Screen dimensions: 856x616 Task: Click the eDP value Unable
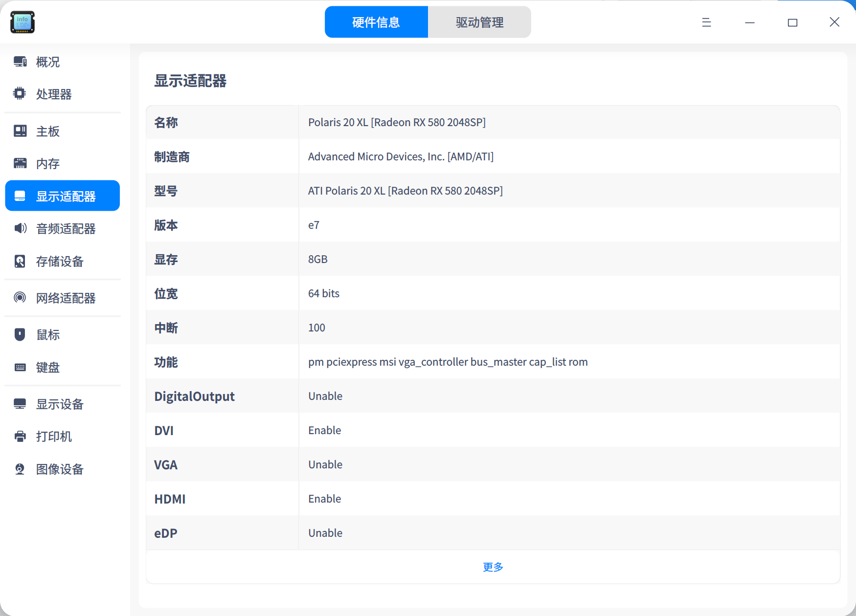click(x=325, y=533)
